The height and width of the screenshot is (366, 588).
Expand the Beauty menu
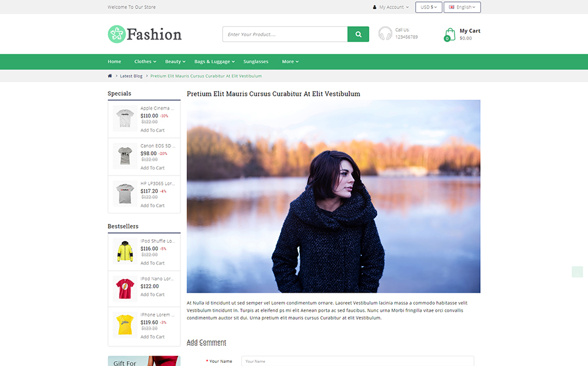[x=175, y=62]
